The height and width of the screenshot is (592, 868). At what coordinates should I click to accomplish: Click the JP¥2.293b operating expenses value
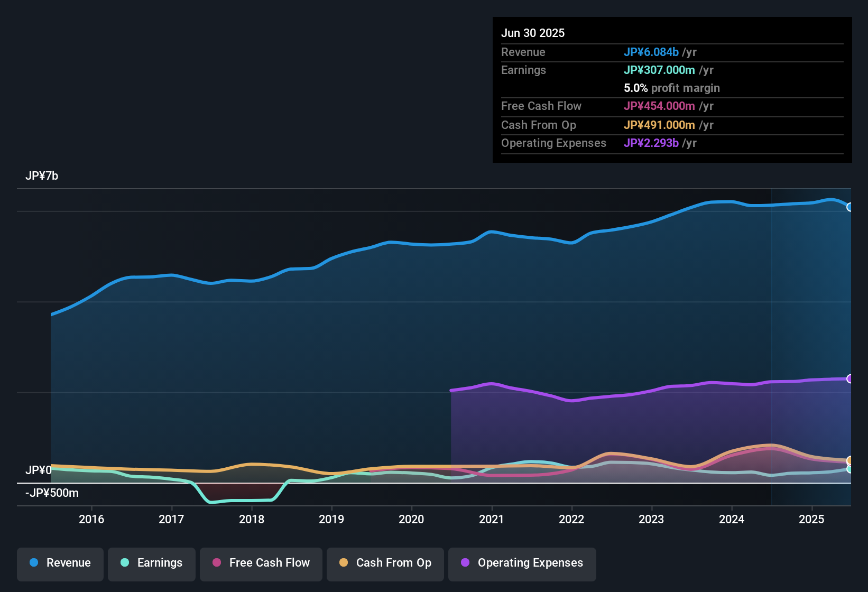pos(651,143)
